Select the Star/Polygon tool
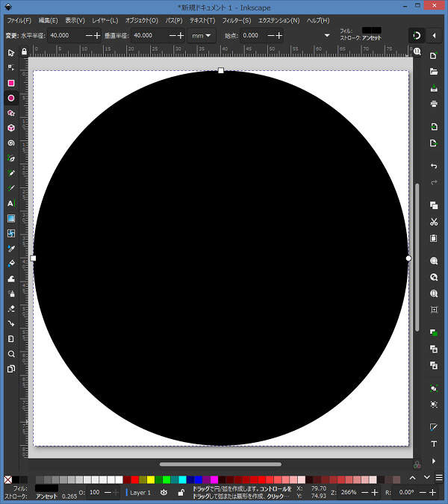 (x=11, y=113)
